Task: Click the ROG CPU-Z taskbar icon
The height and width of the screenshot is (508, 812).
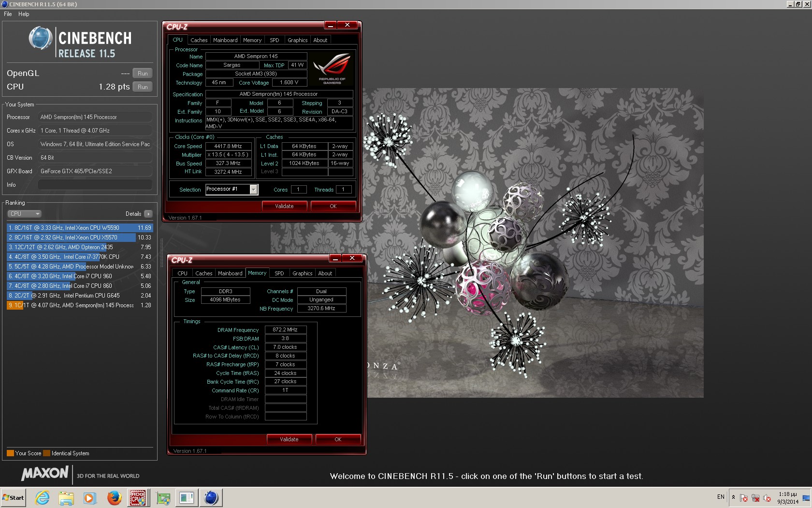Action: pyautogui.click(x=138, y=498)
